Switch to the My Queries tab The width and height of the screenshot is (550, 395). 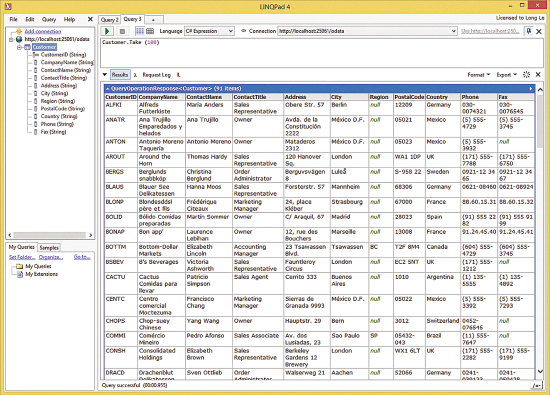tap(22, 247)
